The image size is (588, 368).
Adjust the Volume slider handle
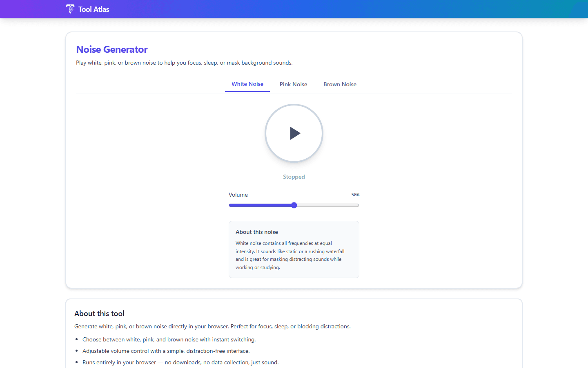coord(294,205)
